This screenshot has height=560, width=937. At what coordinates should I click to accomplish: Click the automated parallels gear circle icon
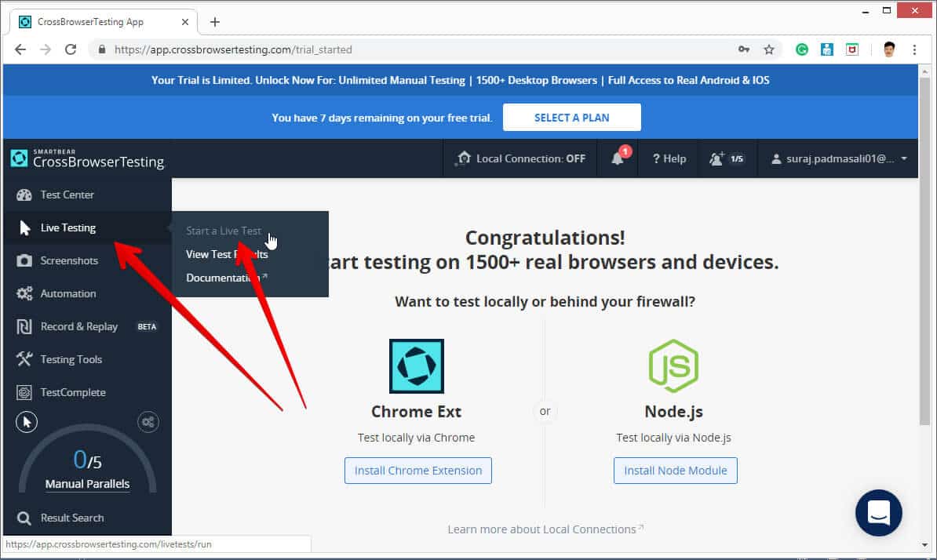[x=148, y=422]
